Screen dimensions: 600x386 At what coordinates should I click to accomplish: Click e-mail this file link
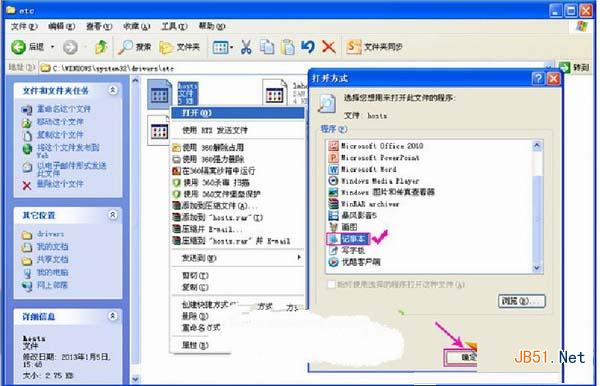pos(71,169)
